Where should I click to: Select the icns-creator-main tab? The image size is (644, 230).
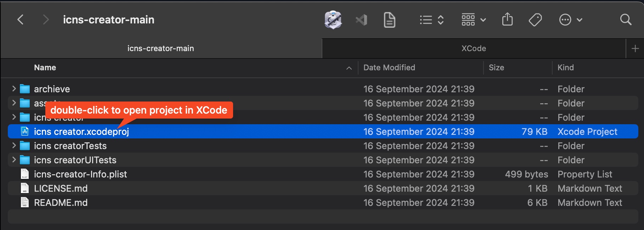[x=160, y=48]
